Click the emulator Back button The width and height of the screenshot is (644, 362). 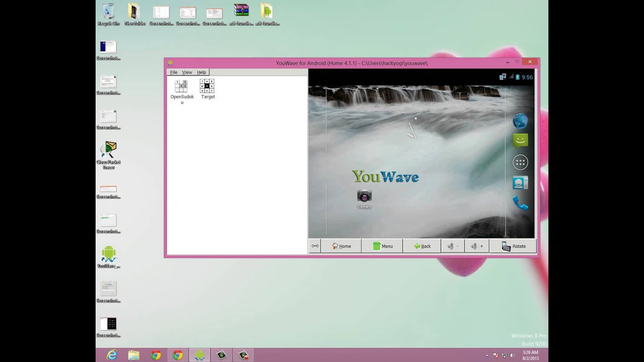[422, 246]
